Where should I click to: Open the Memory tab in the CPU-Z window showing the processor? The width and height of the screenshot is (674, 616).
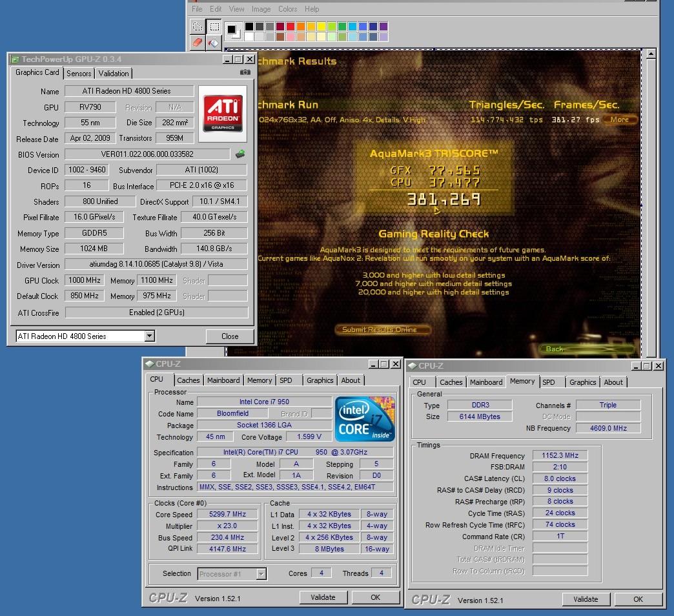click(259, 380)
